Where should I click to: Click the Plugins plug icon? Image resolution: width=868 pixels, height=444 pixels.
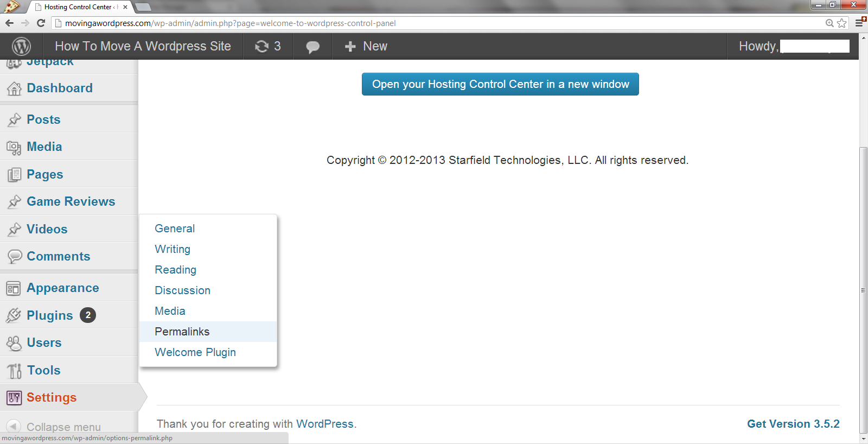[14, 315]
